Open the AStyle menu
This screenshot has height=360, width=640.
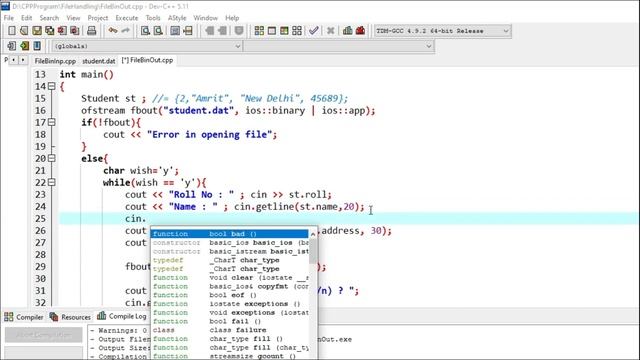(177, 18)
